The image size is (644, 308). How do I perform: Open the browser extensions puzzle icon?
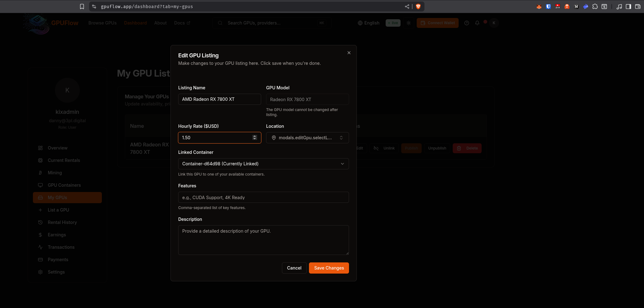pos(595,7)
